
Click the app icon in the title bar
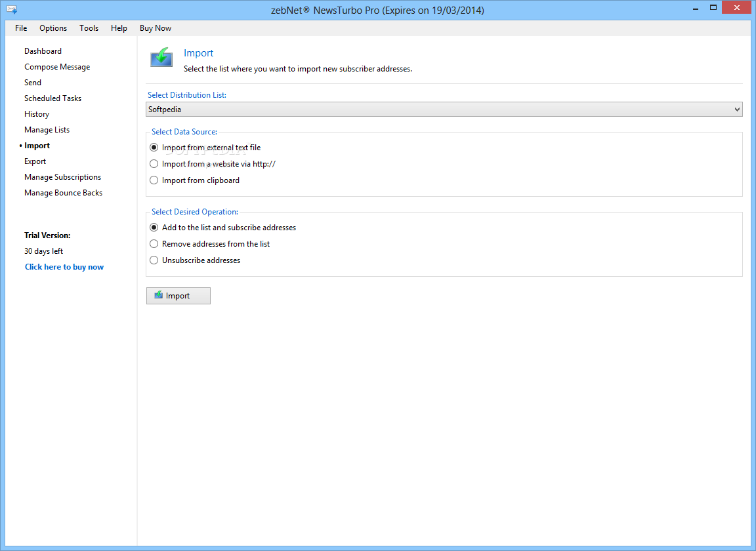pos(12,10)
